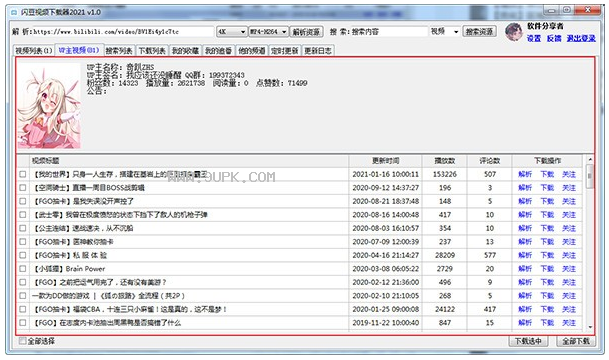The image size is (609, 360).
Task: Click the 解析资源 button
Action: click(306, 32)
